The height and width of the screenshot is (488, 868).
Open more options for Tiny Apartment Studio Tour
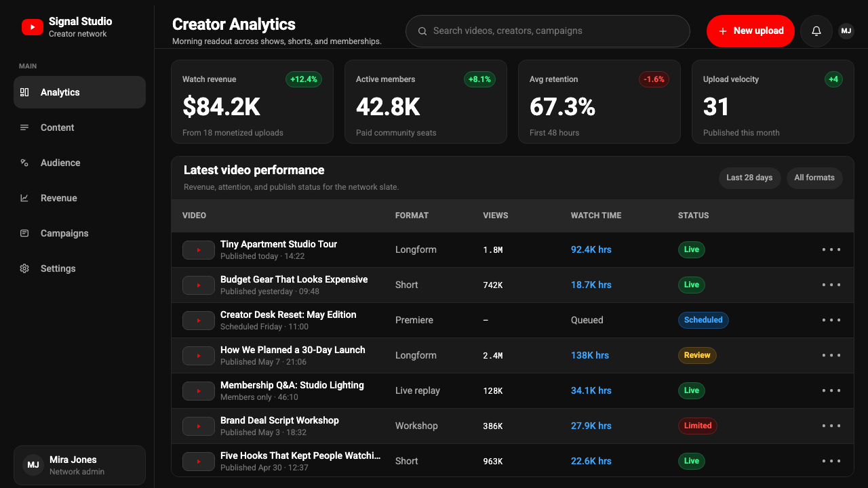point(831,249)
